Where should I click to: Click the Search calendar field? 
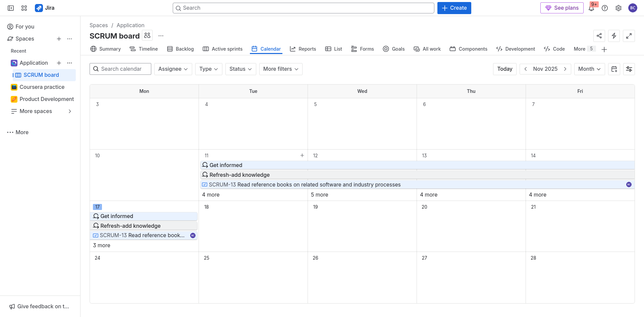[120, 69]
